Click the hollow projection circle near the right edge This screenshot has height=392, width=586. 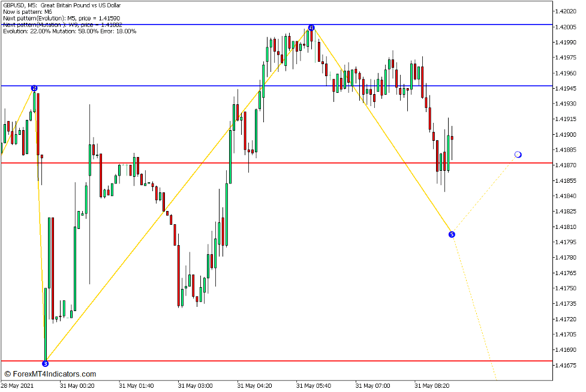pyautogui.click(x=518, y=155)
